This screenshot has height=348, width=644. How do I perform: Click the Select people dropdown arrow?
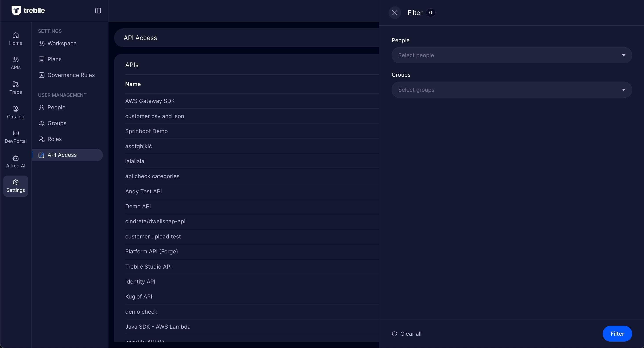coord(624,55)
